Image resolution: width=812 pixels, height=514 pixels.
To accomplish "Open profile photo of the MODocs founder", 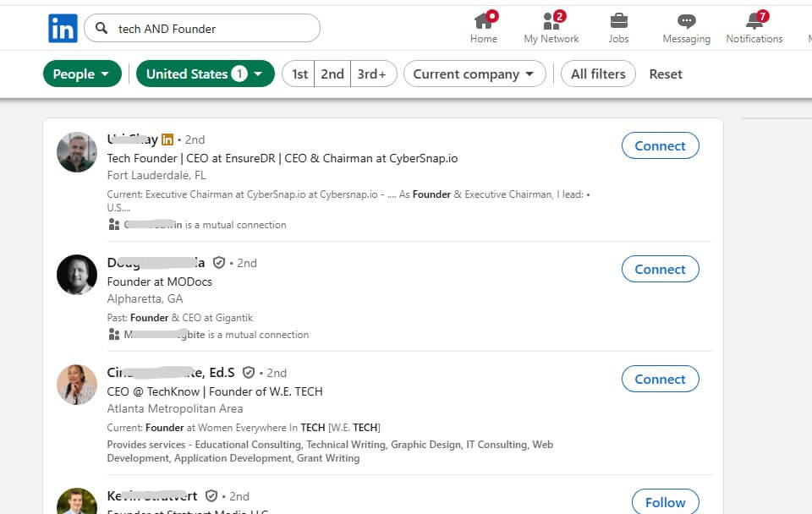I will [x=77, y=275].
